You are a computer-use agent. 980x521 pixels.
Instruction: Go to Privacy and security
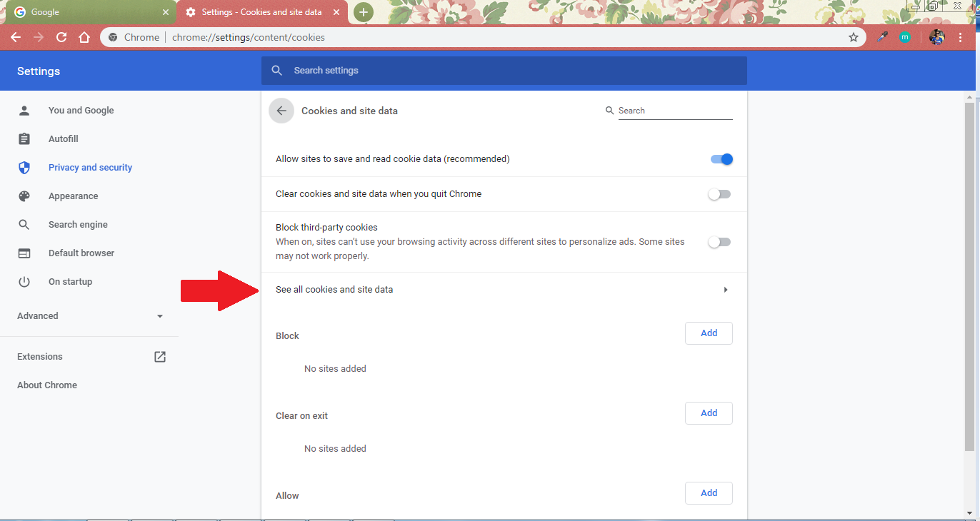89,168
